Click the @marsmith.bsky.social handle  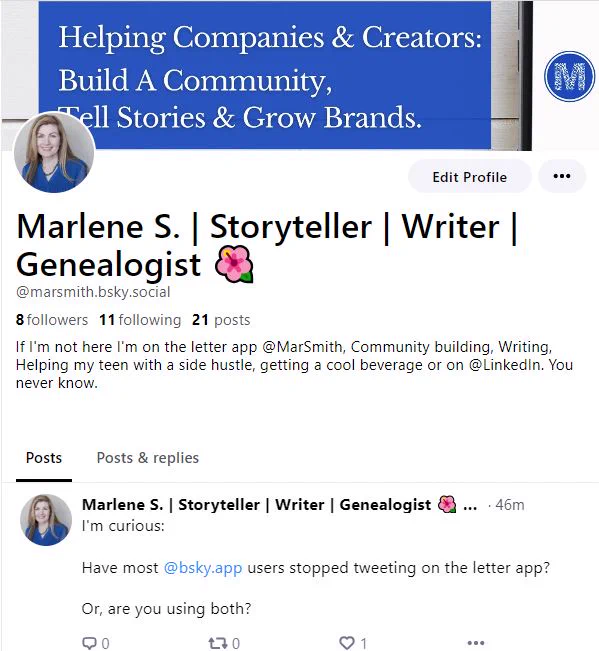[93, 292]
